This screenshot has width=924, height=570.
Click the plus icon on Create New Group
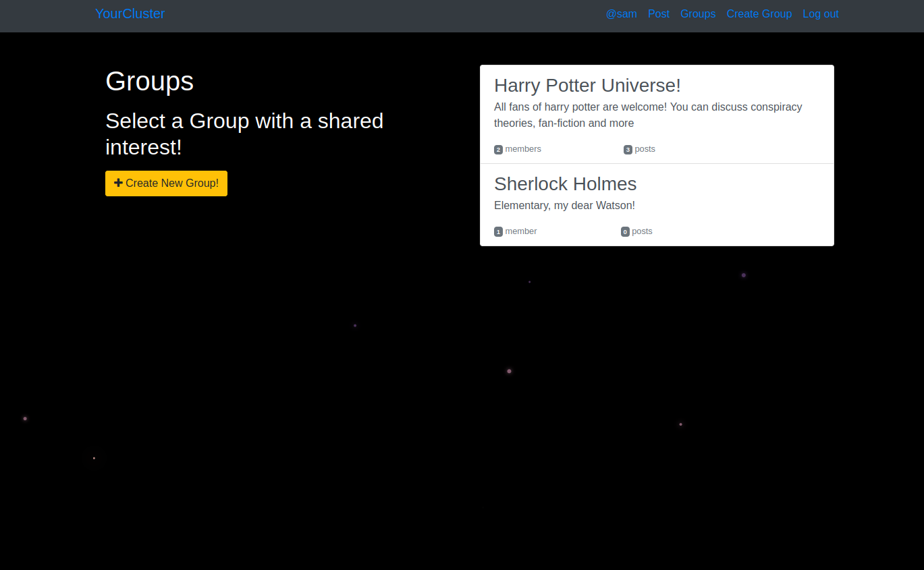117,183
